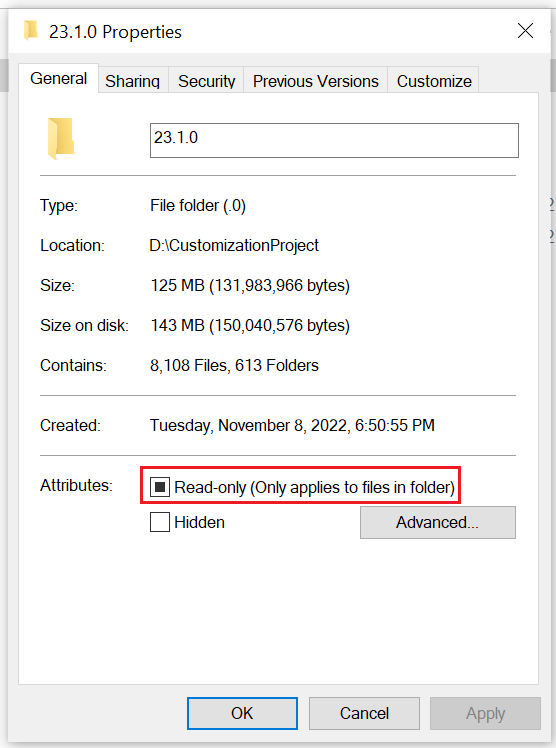Open the Security tab

click(206, 81)
